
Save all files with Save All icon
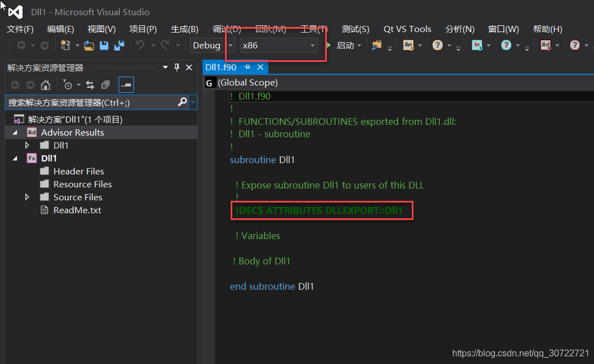click(x=119, y=45)
